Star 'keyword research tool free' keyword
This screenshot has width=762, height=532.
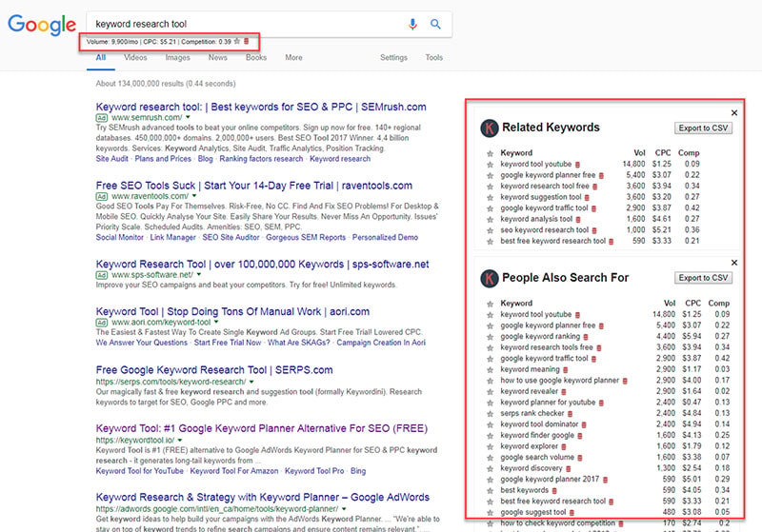[x=490, y=187]
